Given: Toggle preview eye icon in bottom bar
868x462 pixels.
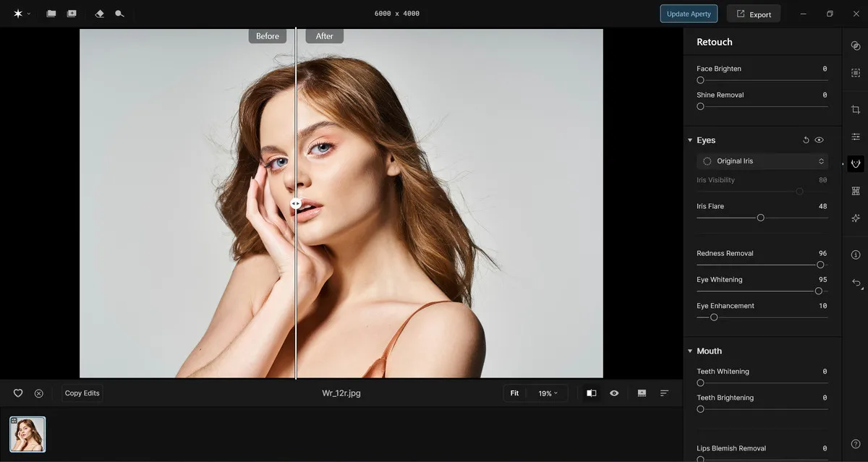Looking at the screenshot, I should point(614,393).
